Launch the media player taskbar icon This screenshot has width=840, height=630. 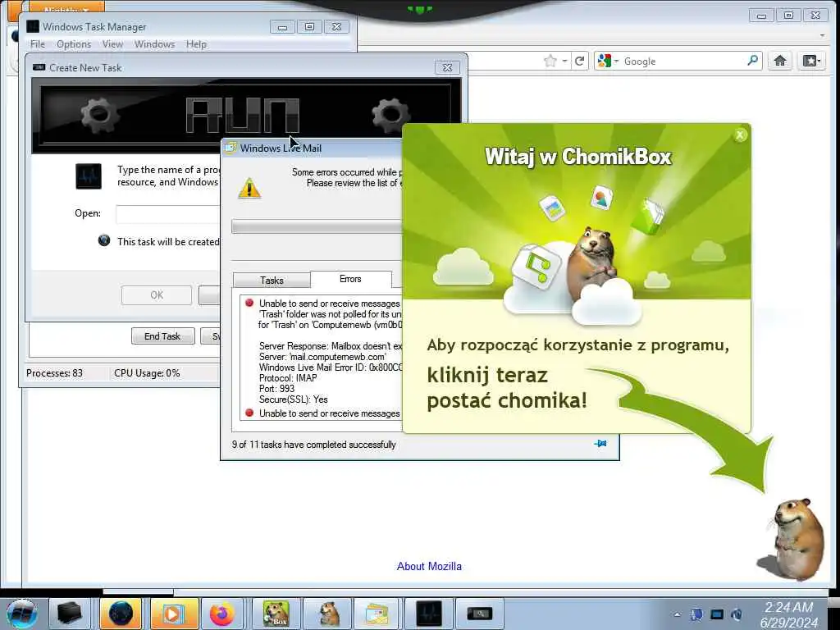[x=173, y=614]
